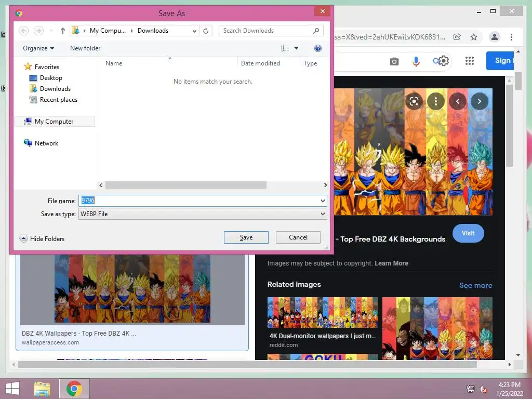The height and width of the screenshot is (399, 532).
Task: Go back in Save As dialog
Action: (23, 31)
